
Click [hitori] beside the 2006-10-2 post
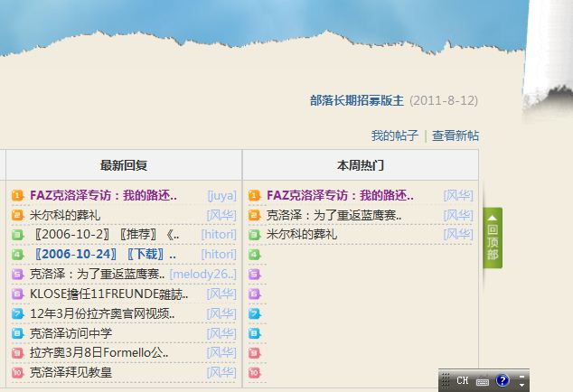(x=219, y=235)
